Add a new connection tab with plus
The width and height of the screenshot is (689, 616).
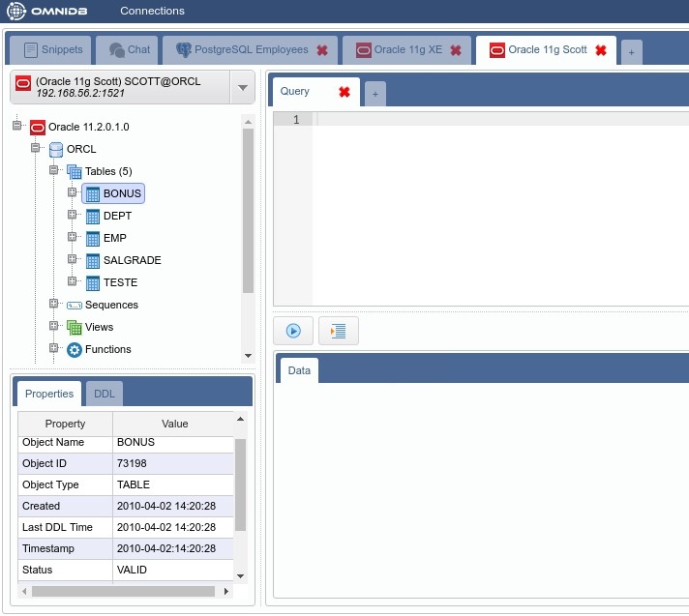point(631,52)
